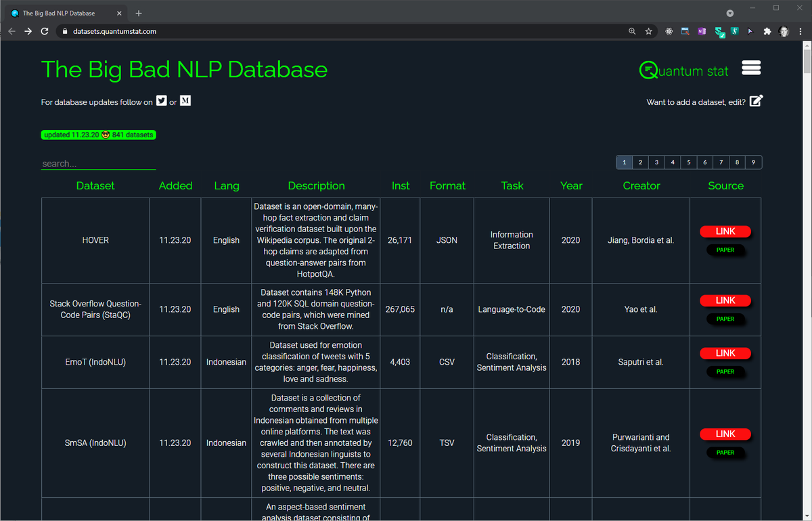Click the page's vertical scrollbar thumb

807,61
